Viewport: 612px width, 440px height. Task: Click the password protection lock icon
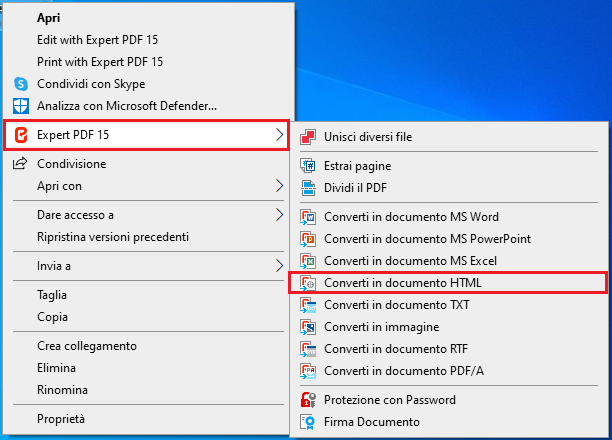tap(308, 400)
